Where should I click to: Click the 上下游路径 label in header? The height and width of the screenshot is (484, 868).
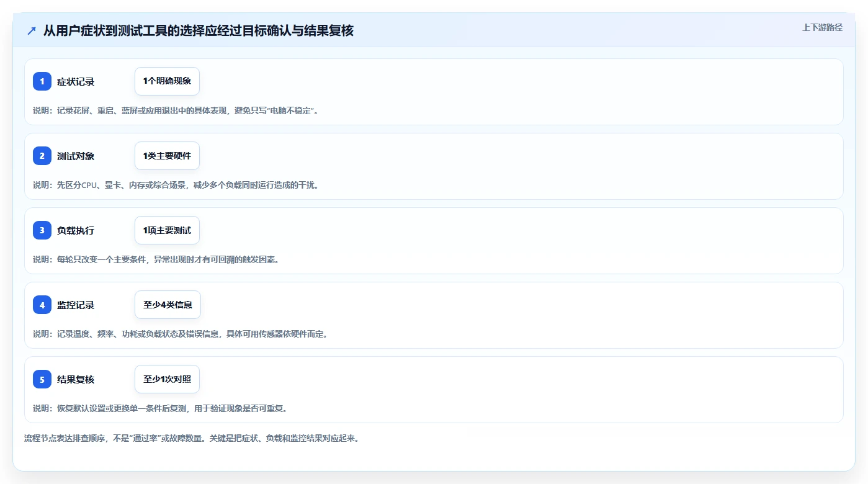(822, 27)
